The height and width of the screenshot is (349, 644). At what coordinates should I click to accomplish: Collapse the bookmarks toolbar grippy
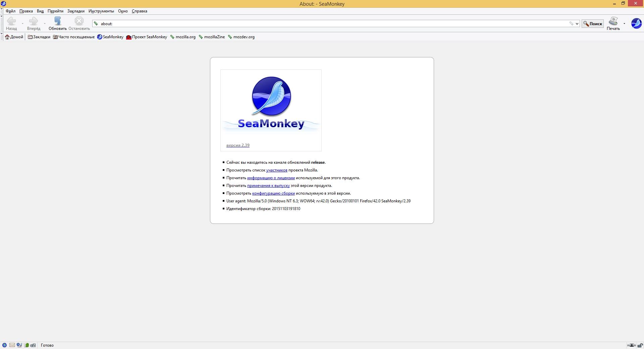click(x=2, y=37)
